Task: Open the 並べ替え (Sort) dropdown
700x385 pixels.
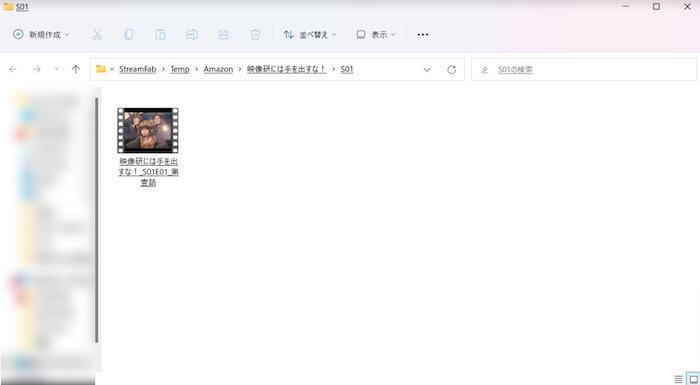Action: [310, 34]
